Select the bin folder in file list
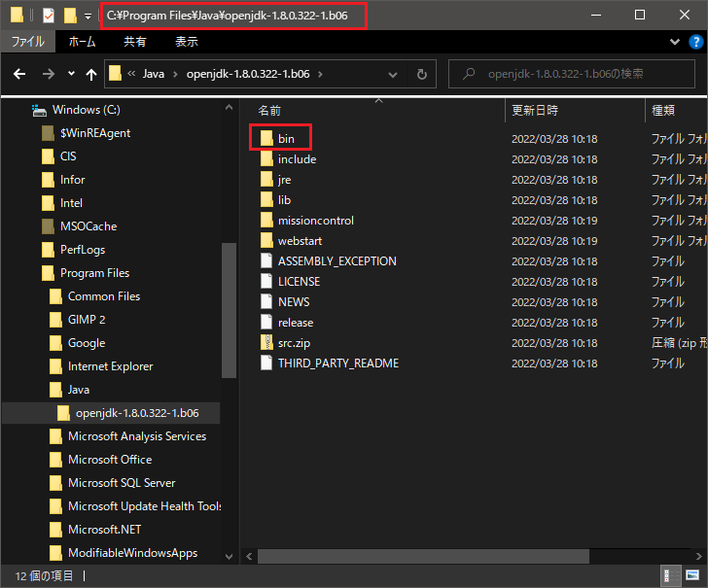 (285, 138)
